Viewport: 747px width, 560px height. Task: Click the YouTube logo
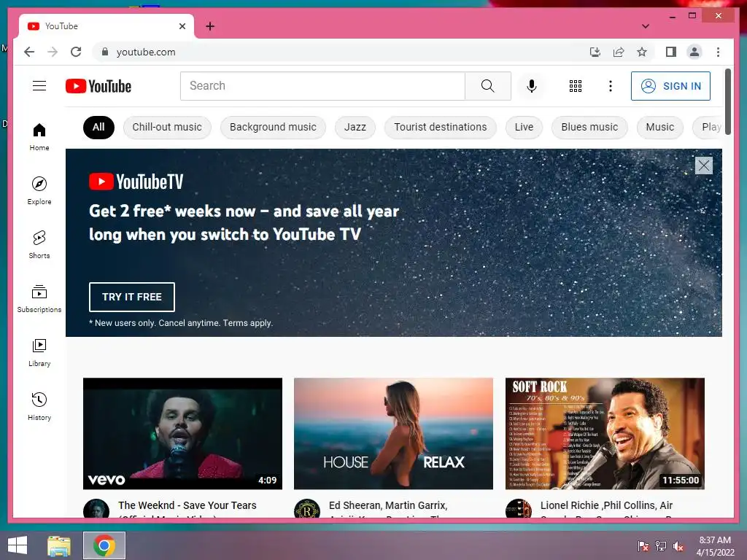98,86
